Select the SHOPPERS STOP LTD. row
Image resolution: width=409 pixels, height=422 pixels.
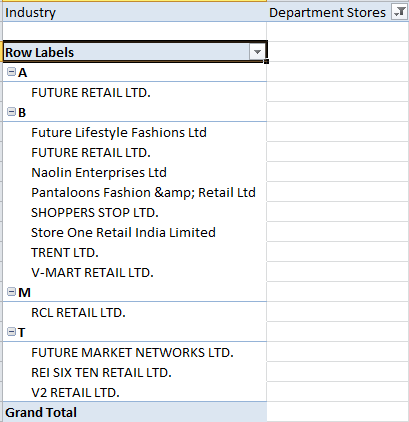(135, 212)
